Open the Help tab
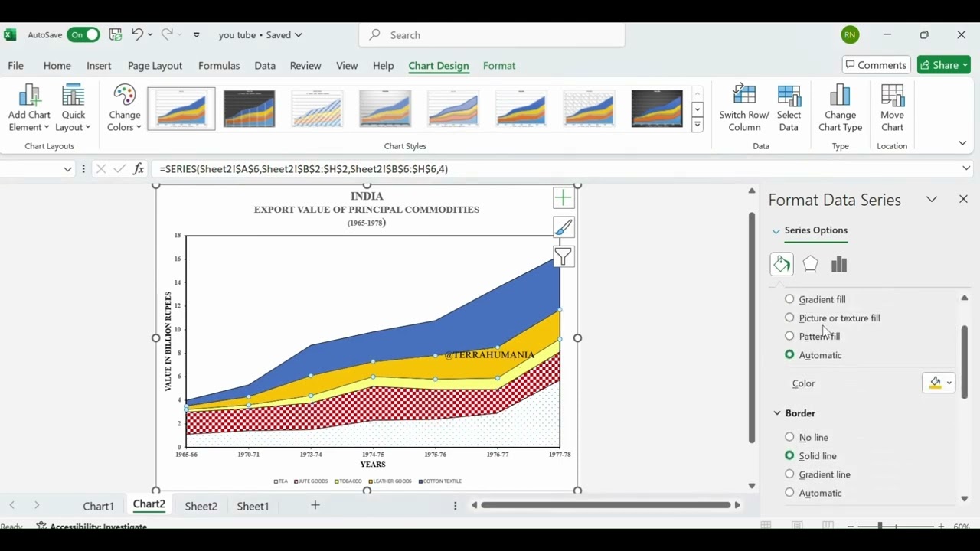 click(x=384, y=66)
